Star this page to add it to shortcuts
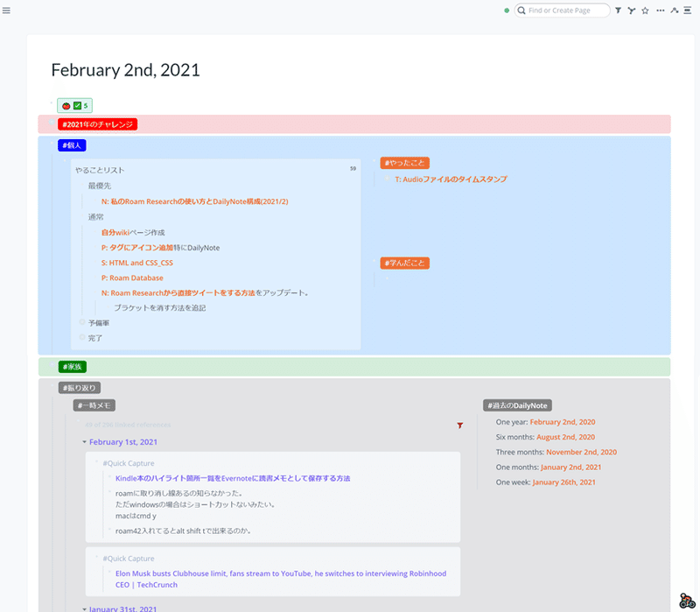700x612 pixels. pos(645,10)
